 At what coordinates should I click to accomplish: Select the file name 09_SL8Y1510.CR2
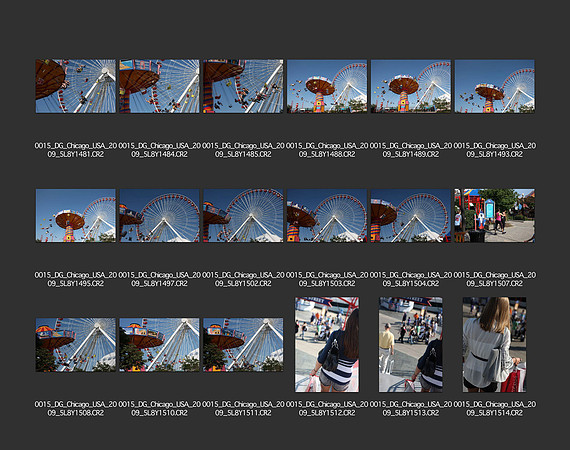click(x=160, y=413)
